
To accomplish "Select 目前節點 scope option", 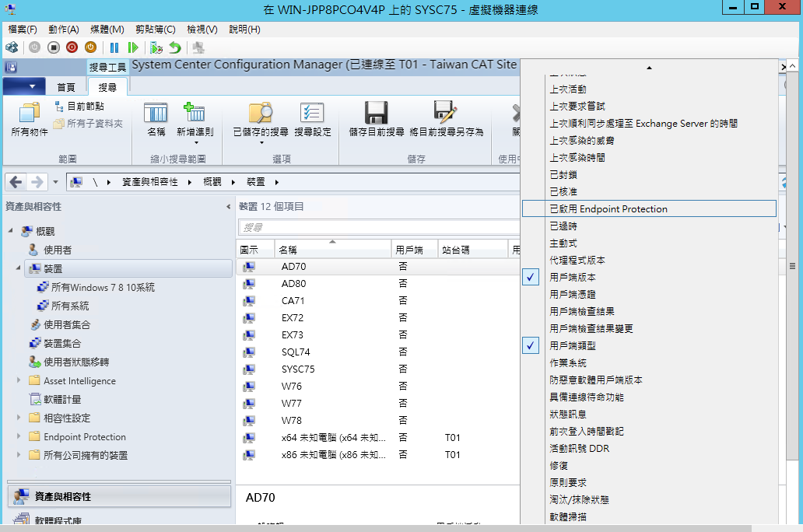I will coord(80,106).
